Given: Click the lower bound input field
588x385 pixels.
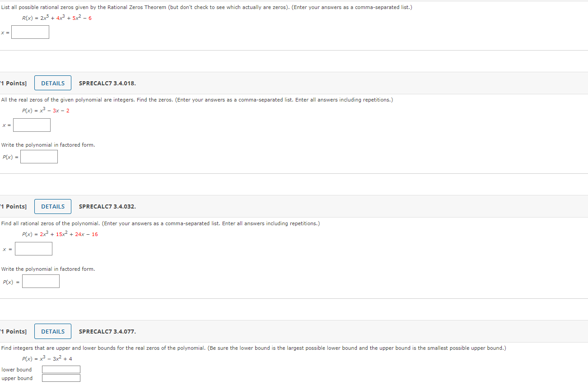Looking at the screenshot, I should (x=61, y=370).
